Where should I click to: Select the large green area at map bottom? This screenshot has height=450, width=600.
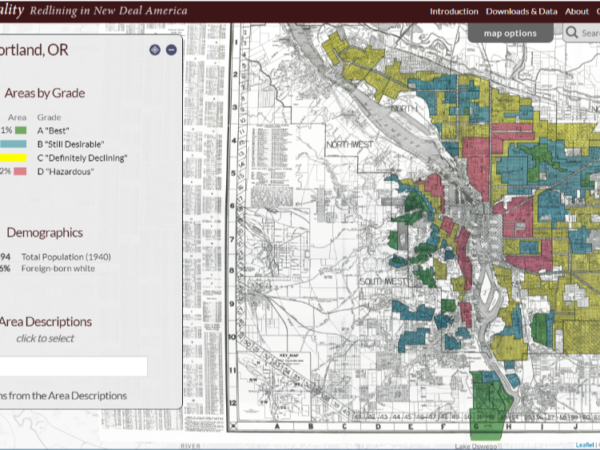(x=488, y=405)
